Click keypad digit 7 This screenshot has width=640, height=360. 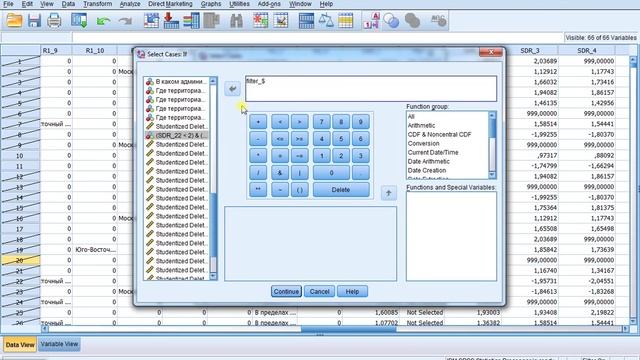click(322, 122)
